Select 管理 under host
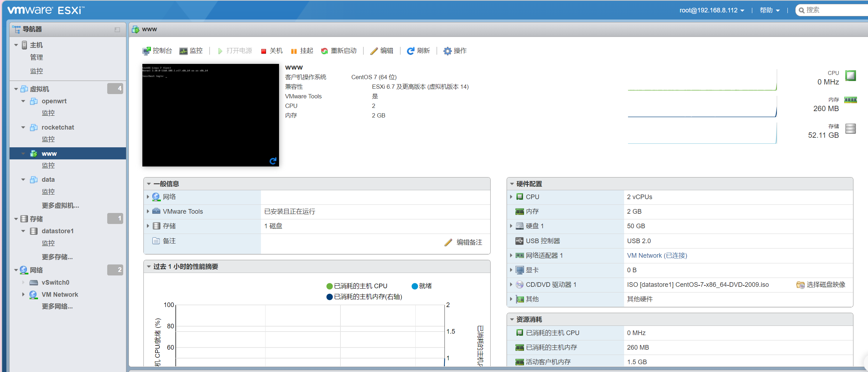Viewport: 868px width, 372px height. (x=37, y=58)
